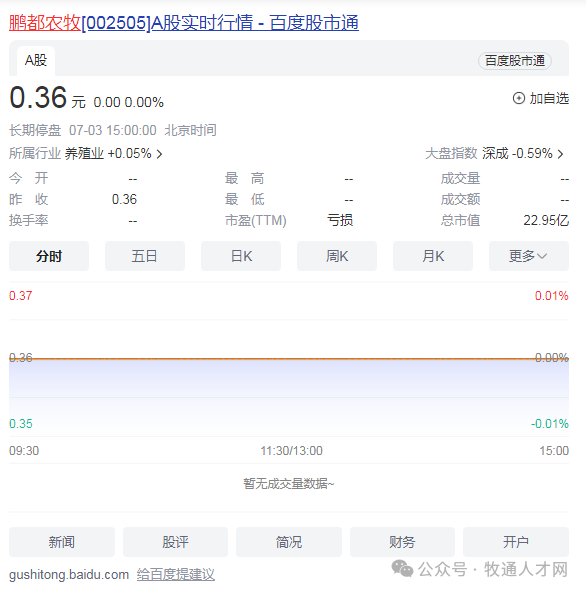Screen dimensions: 586x592
Task: Open the 新闻 section button
Action: [62, 542]
